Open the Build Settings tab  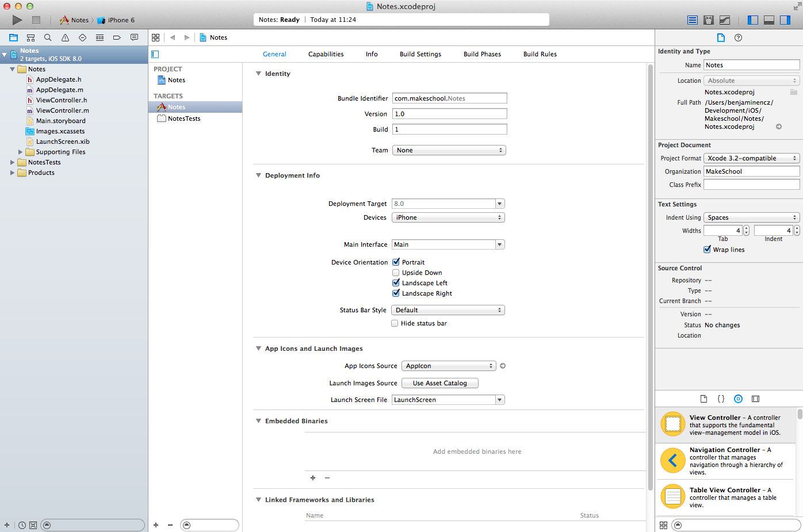click(x=420, y=54)
